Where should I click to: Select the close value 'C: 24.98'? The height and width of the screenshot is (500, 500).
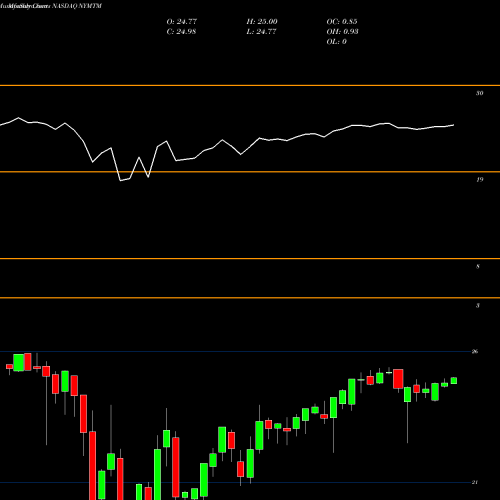tap(181, 31)
